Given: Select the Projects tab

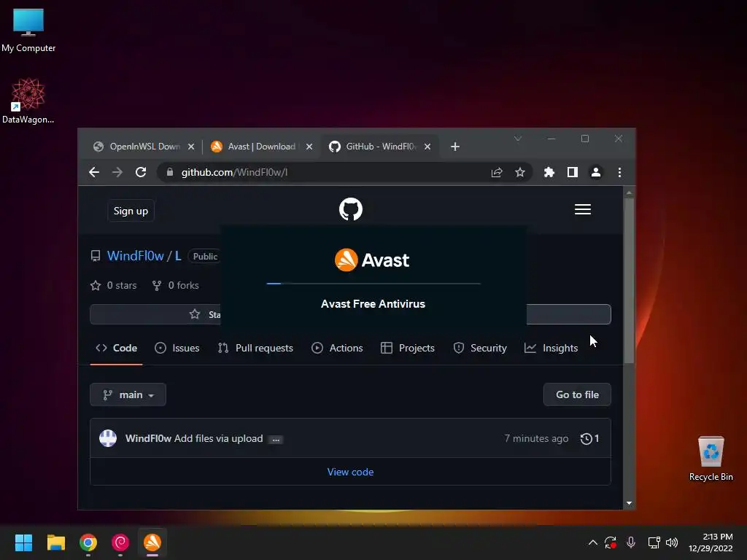Looking at the screenshot, I should pyautogui.click(x=408, y=348).
